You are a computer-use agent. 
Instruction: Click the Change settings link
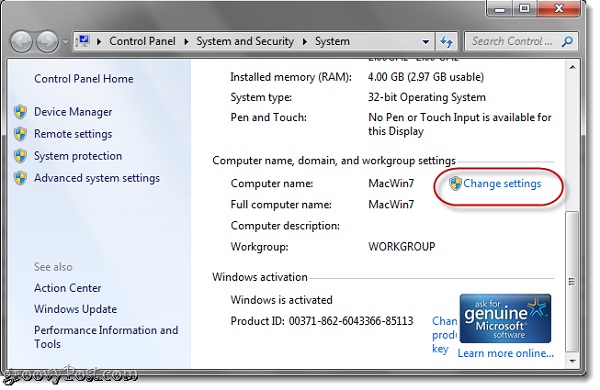(502, 184)
